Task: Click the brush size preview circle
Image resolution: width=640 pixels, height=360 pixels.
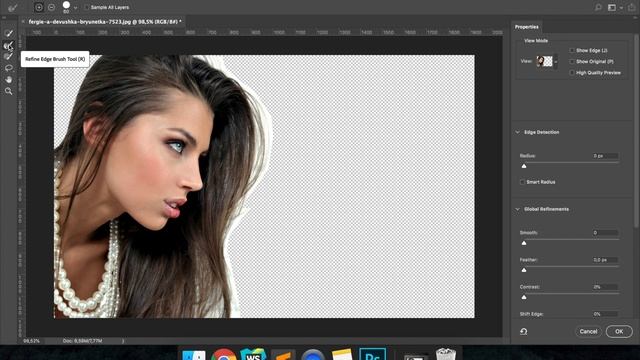Action: point(66,5)
